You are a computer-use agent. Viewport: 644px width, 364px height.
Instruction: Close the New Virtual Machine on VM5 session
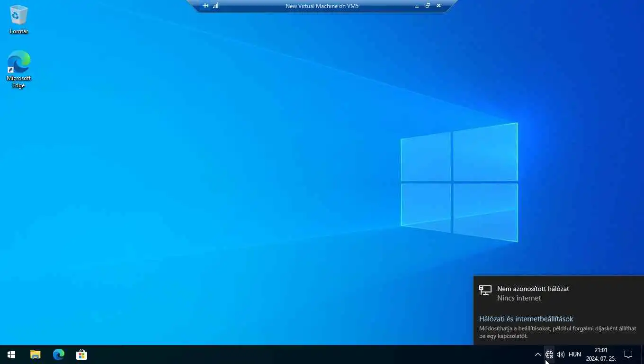[438, 6]
